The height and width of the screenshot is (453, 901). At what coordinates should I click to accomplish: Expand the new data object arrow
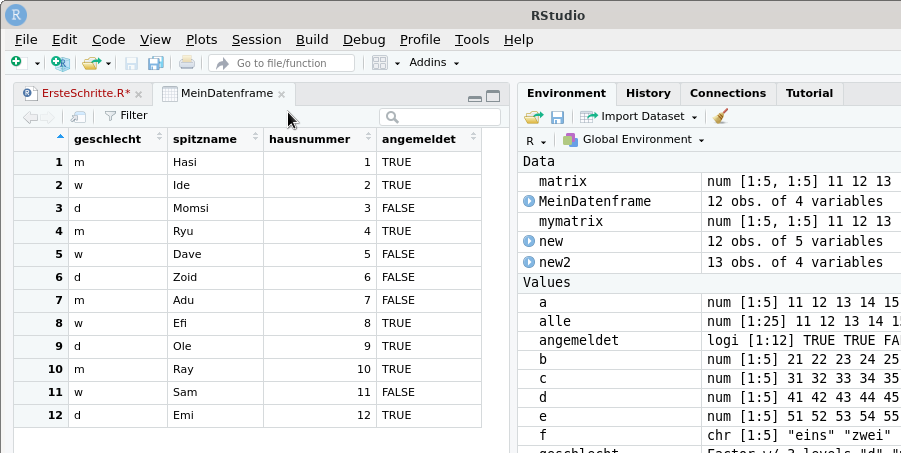(x=529, y=241)
